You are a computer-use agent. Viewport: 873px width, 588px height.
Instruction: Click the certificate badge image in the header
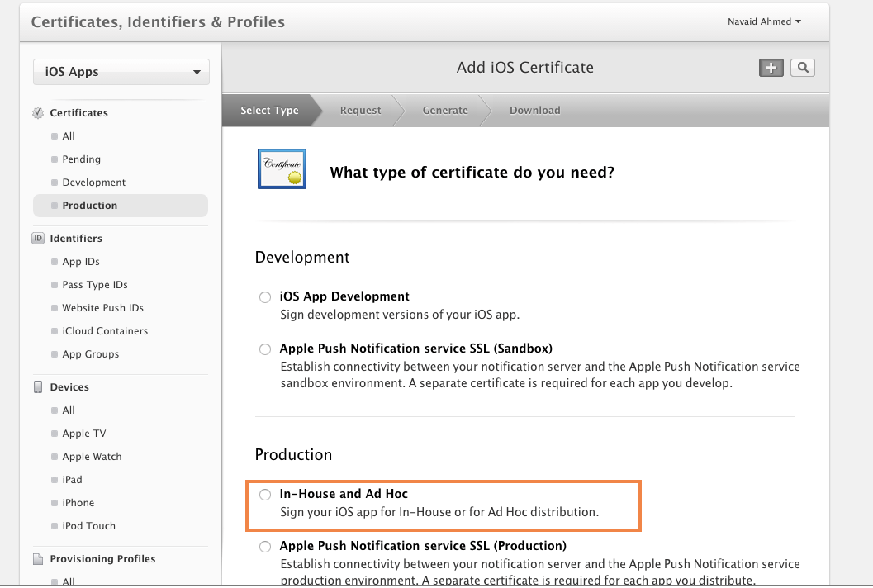pyautogui.click(x=282, y=168)
